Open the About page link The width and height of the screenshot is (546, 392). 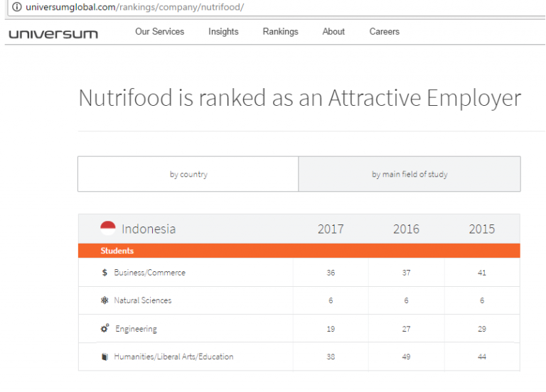(x=333, y=32)
